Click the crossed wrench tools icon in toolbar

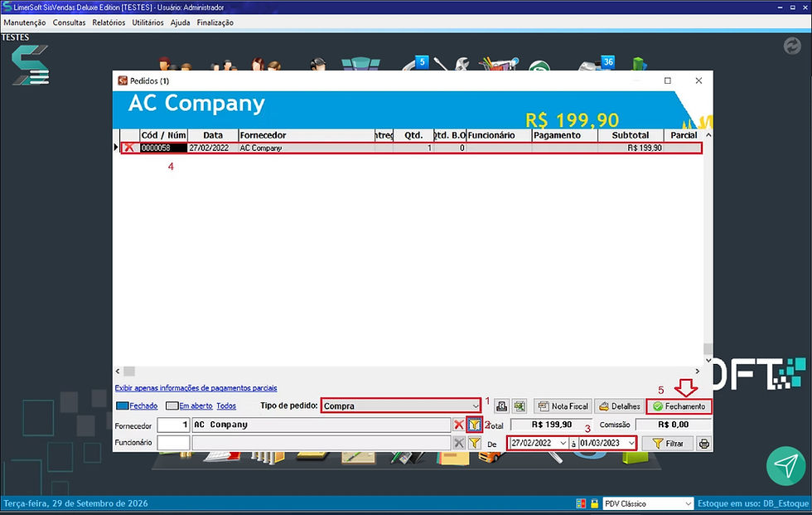coord(451,63)
